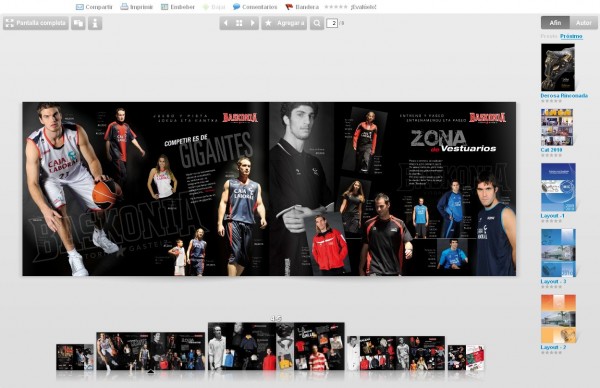
Task: Click the envelope icon beside Compartir
Action: 80,7
